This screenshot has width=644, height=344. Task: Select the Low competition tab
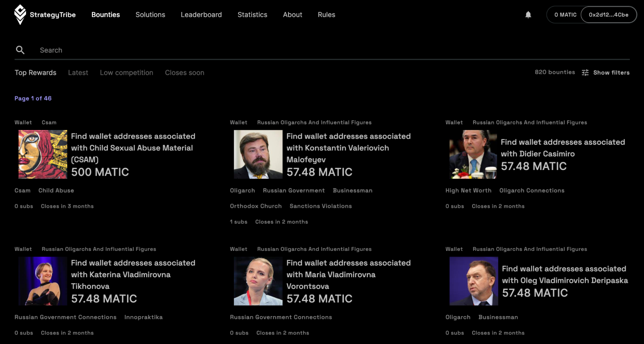(x=126, y=73)
